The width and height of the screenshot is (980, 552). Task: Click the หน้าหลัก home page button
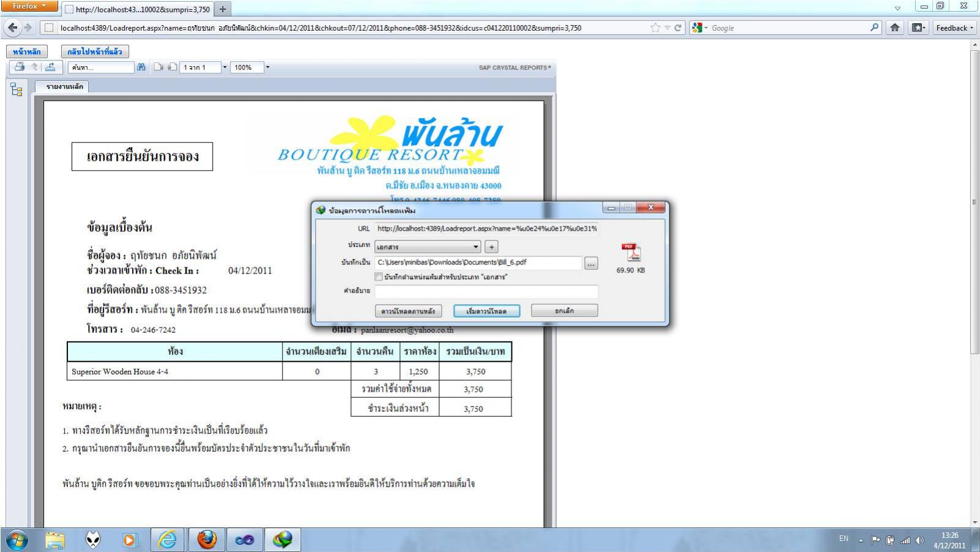pos(27,51)
